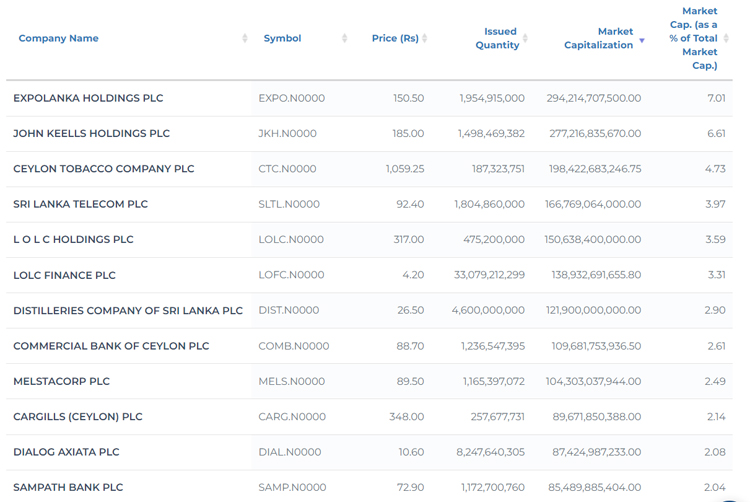Click symbol COMB.N0000

point(294,346)
